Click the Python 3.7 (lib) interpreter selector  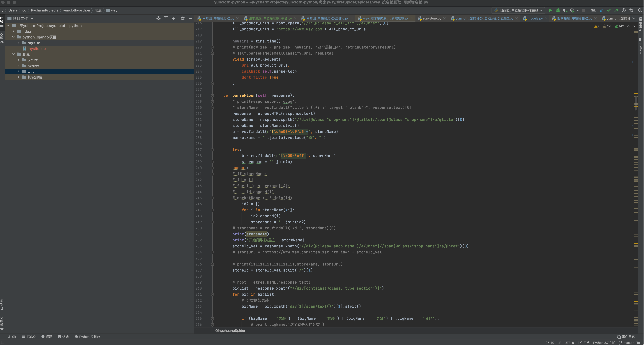point(604,343)
